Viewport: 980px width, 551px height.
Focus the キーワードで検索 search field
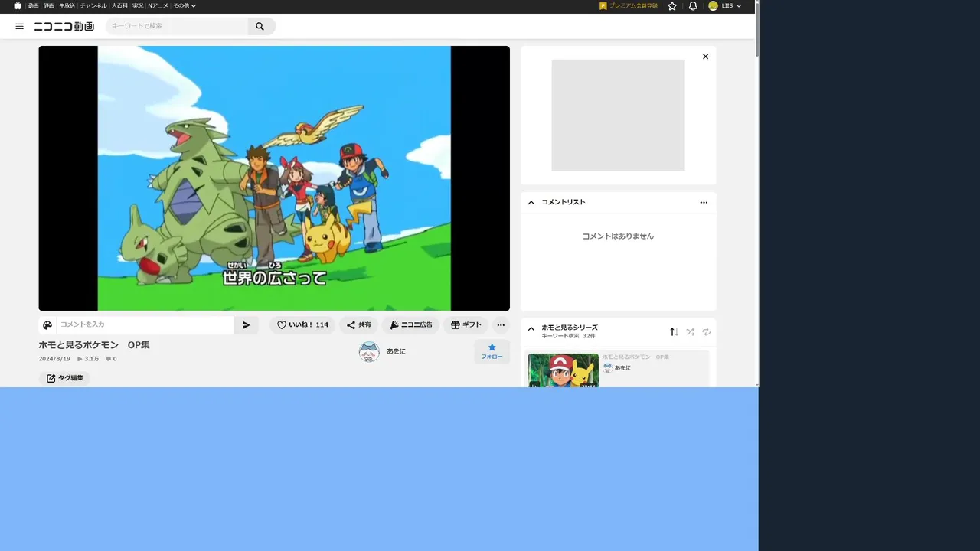[177, 26]
